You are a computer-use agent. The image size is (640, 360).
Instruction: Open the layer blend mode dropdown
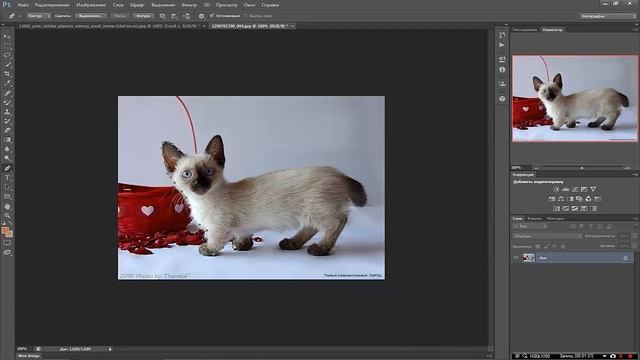pyautogui.click(x=547, y=236)
